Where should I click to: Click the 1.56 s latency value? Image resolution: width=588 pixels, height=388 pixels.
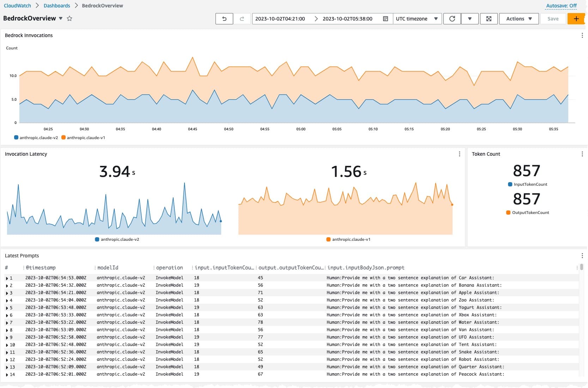pyautogui.click(x=348, y=172)
